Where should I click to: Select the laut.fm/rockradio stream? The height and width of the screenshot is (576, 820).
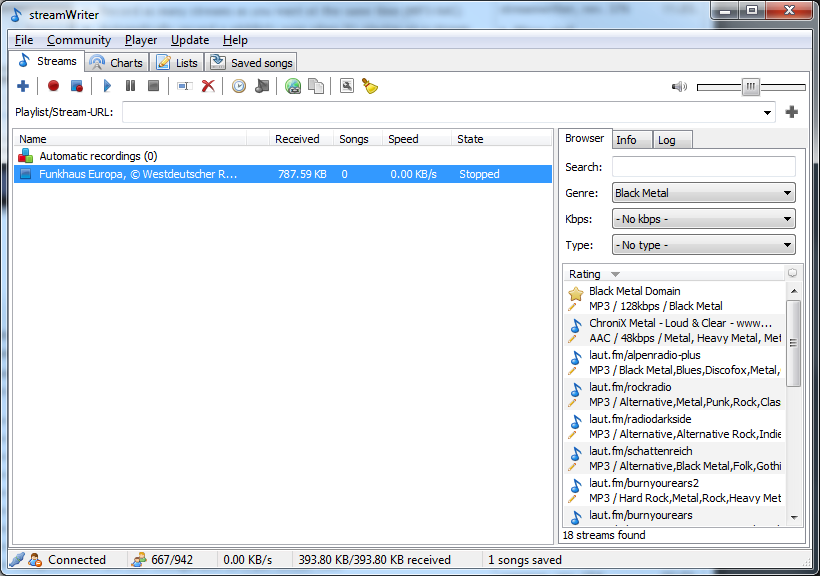tap(675, 394)
